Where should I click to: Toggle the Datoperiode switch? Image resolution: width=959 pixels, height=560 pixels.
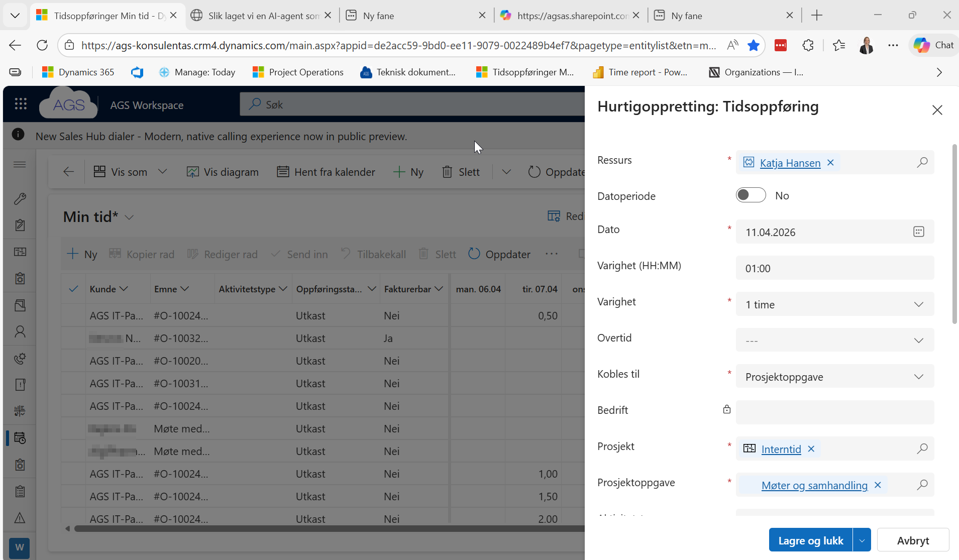point(751,195)
